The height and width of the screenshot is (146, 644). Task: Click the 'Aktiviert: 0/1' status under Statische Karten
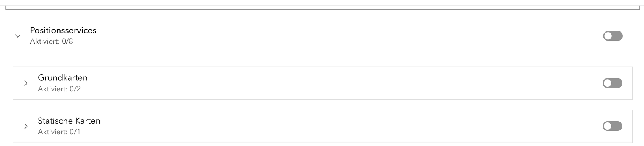[x=59, y=132]
